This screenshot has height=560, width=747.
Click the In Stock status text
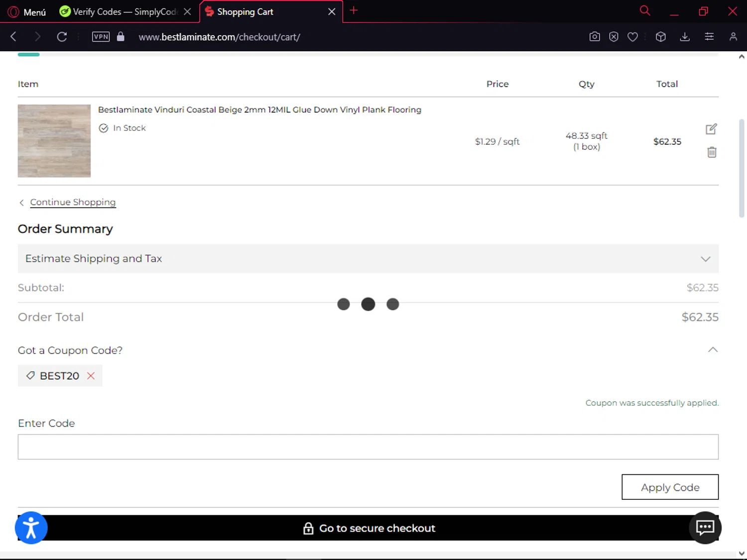click(129, 128)
